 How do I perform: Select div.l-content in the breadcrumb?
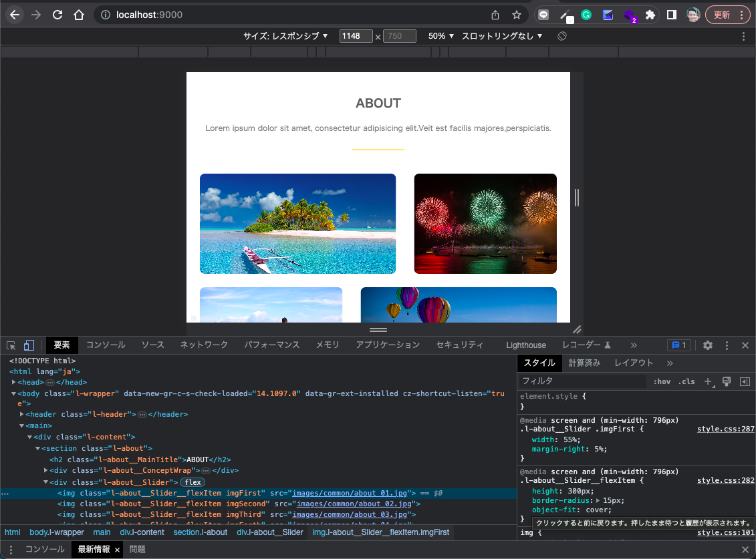tap(142, 532)
